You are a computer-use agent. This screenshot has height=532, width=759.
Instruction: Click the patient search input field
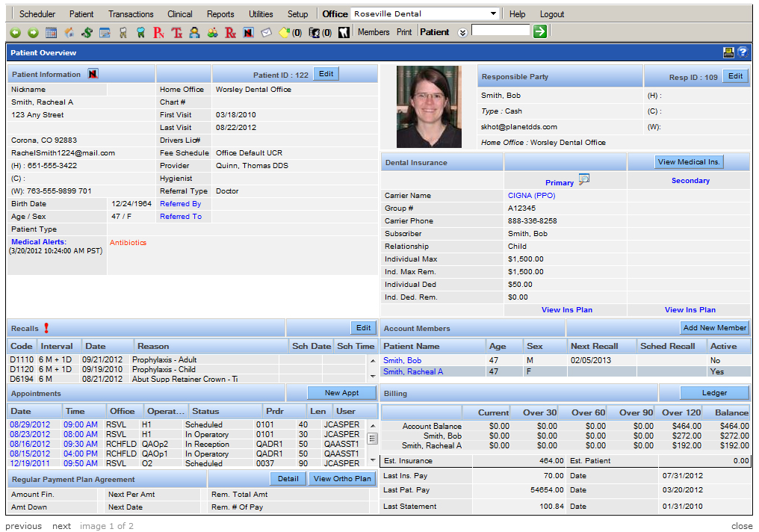[x=501, y=30]
